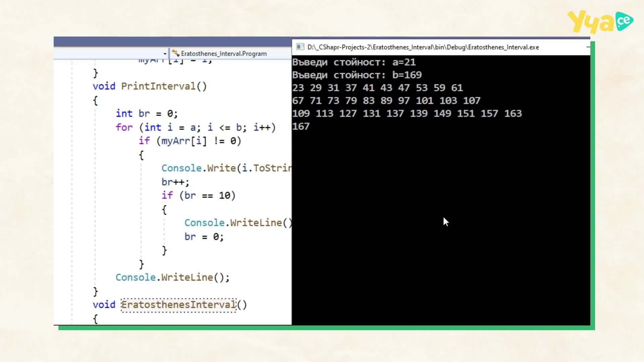Click the 'br++;' statement
The image size is (644, 362).
point(175,182)
